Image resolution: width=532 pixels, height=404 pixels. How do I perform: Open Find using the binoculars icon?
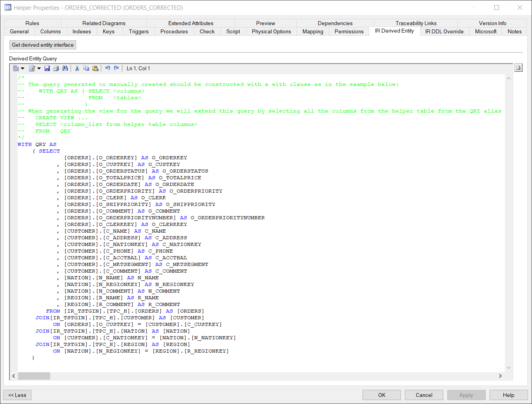coord(65,68)
